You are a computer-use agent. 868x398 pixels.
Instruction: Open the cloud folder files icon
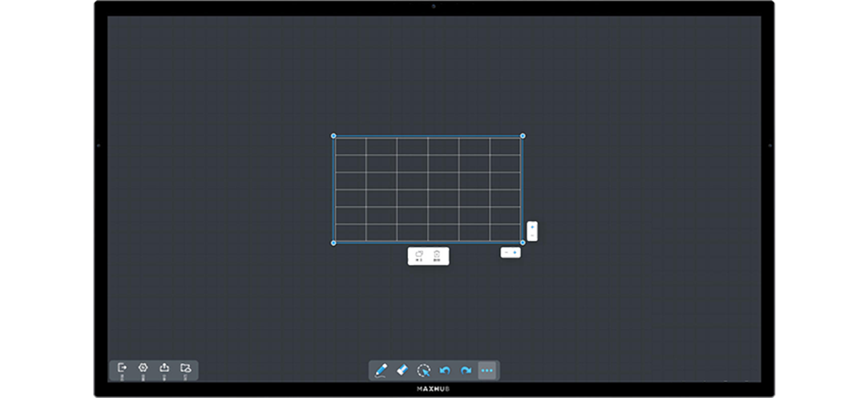pos(185,368)
